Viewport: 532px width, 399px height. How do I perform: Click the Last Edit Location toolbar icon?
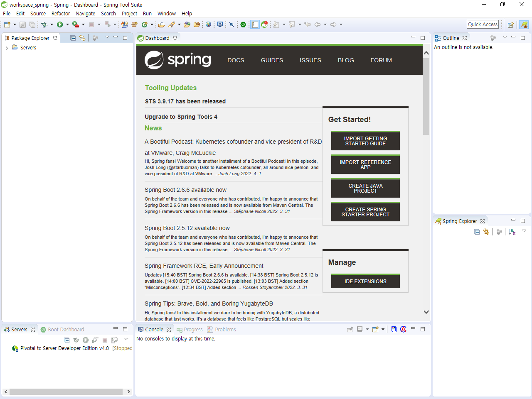coord(308,24)
